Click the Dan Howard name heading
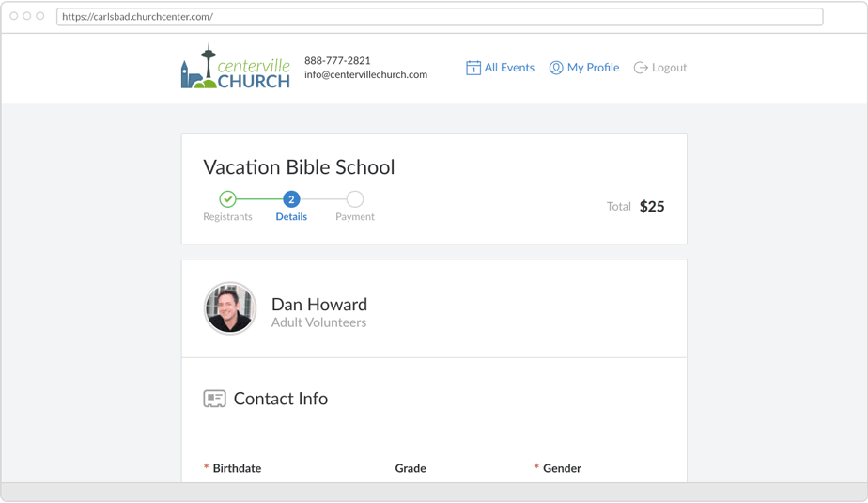 (319, 305)
